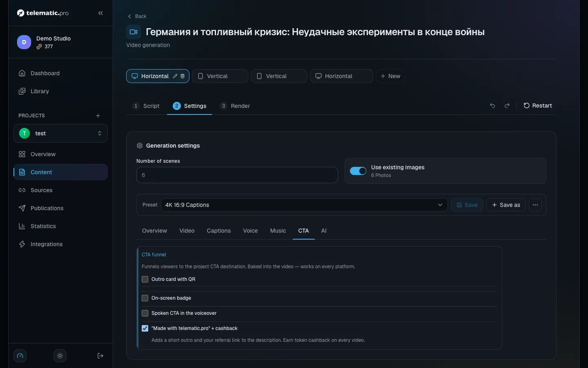Switch to the Captions settings tab
This screenshot has height=368, width=588.
pyautogui.click(x=219, y=231)
